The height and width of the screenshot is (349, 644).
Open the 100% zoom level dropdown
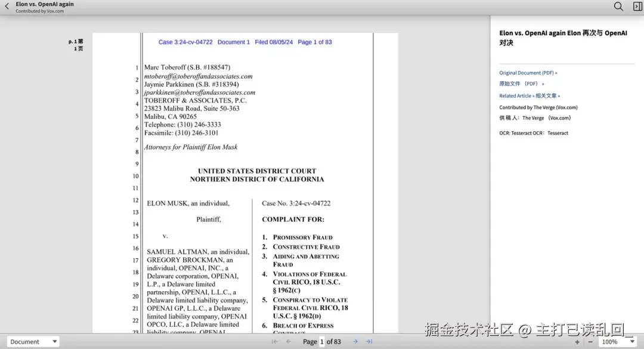tap(618, 342)
